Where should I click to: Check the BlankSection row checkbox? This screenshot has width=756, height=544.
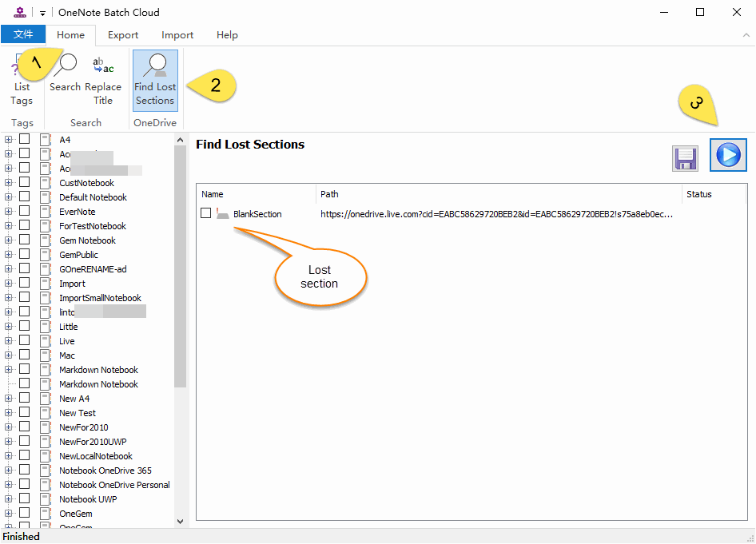(x=206, y=213)
